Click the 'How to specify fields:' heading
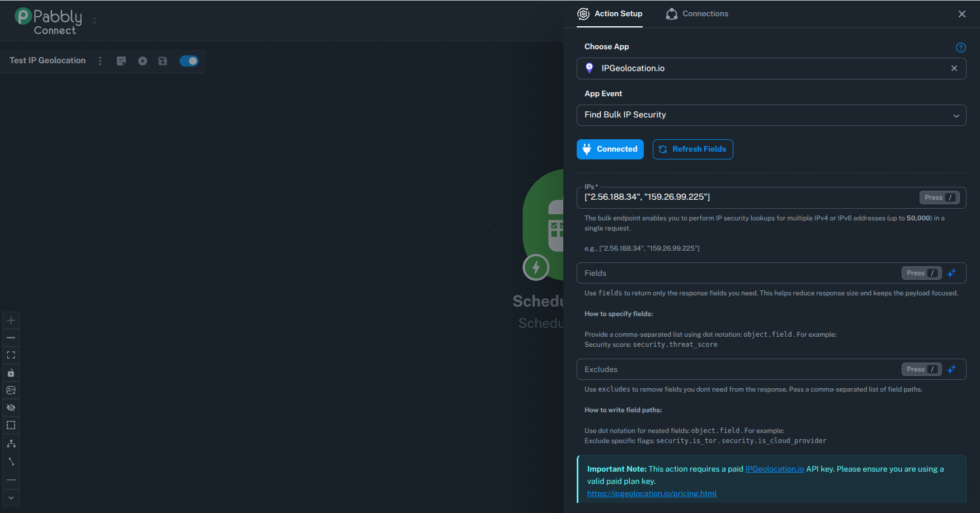980x513 pixels. [x=619, y=314]
